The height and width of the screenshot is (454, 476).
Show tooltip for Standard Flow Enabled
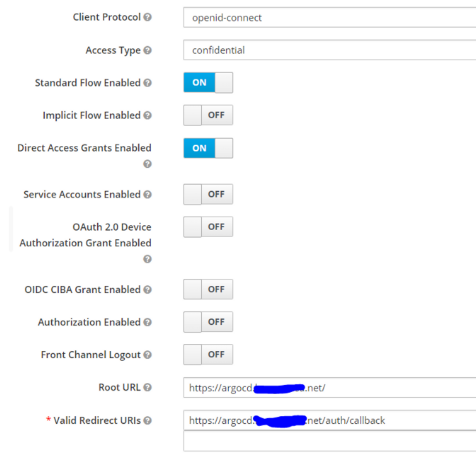pos(147,83)
